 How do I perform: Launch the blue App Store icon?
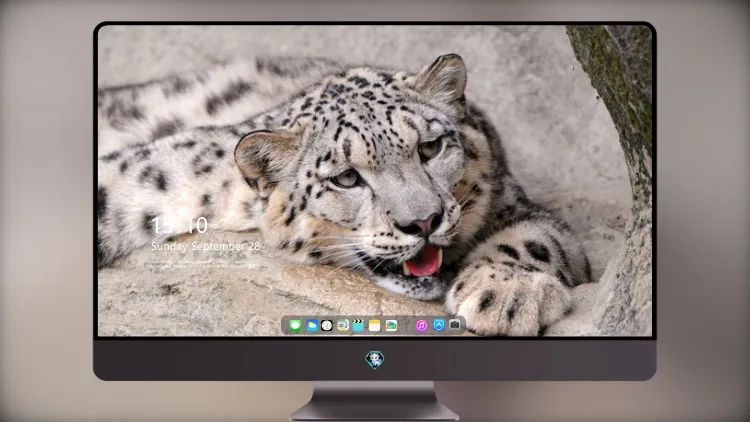tap(439, 325)
